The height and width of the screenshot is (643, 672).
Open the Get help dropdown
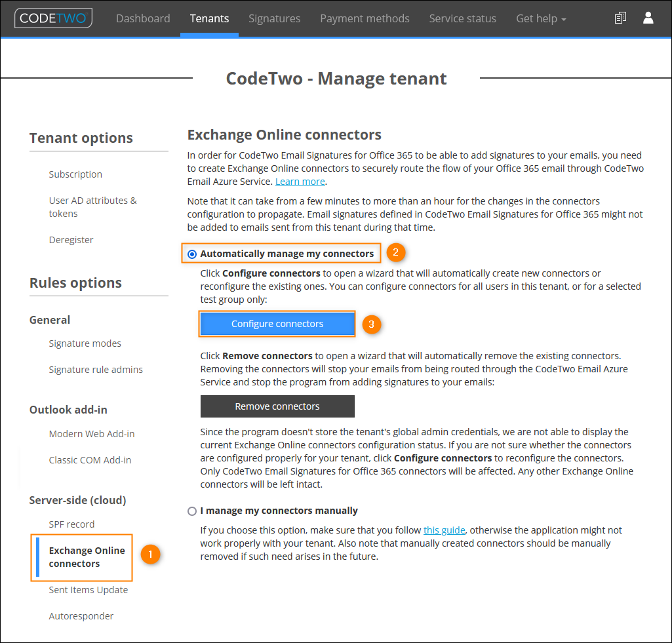(540, 18)
